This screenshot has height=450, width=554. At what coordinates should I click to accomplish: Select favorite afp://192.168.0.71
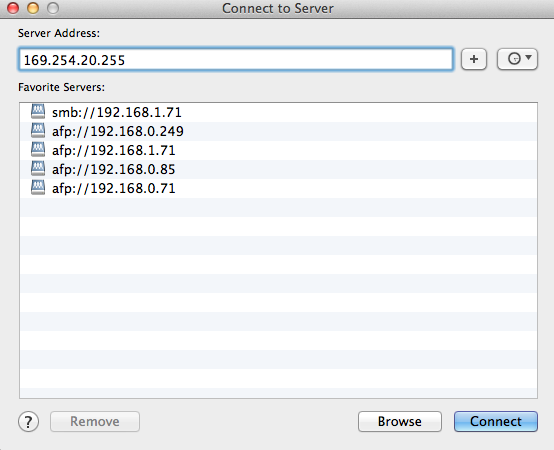(x=278, y=189)
